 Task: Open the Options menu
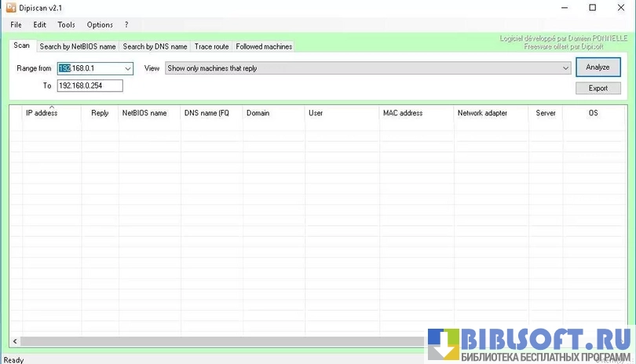[100, 25]
